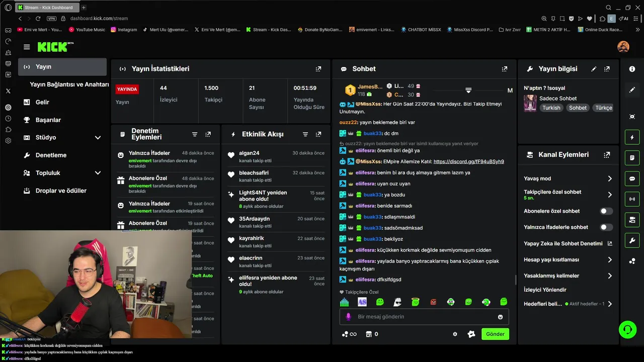Open the green headset support button
The width and height of the screenshot is (644, 362).
coord(627,330)
